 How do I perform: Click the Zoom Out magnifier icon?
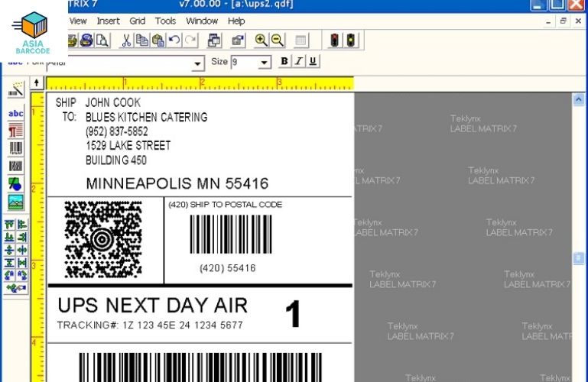point(277,40)
